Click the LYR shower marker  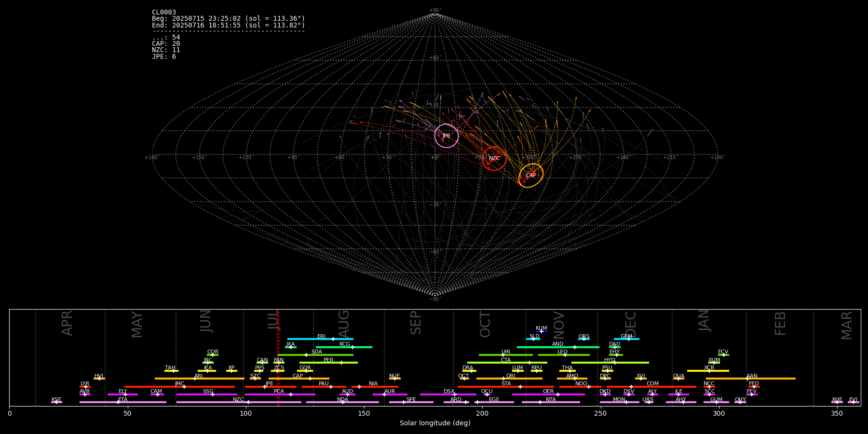tap(85, 386)
